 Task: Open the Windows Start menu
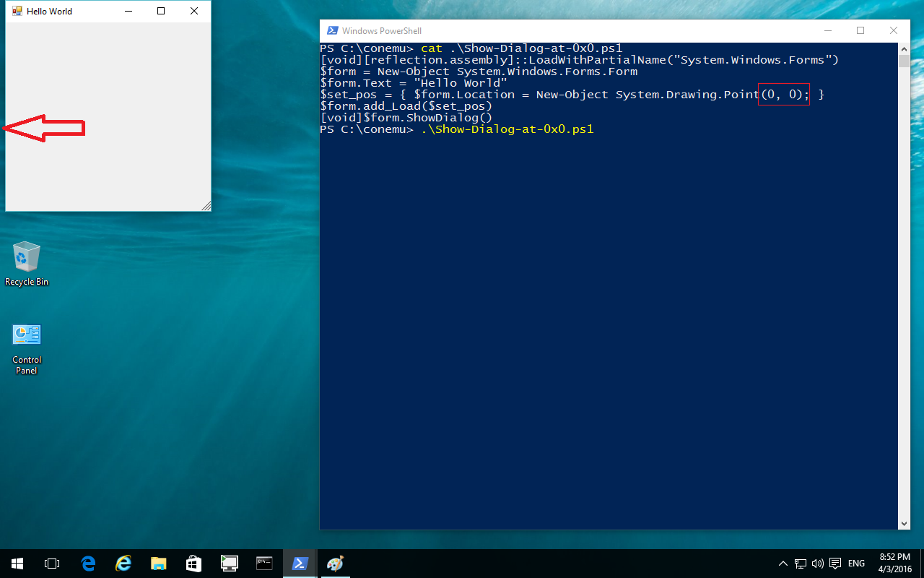coord(17,564)
